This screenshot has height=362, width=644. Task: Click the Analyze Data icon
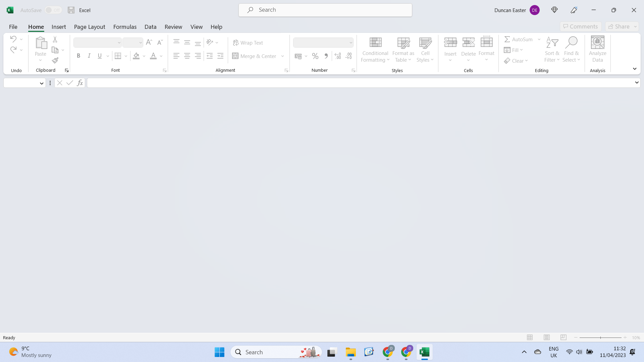click(597, 50)
